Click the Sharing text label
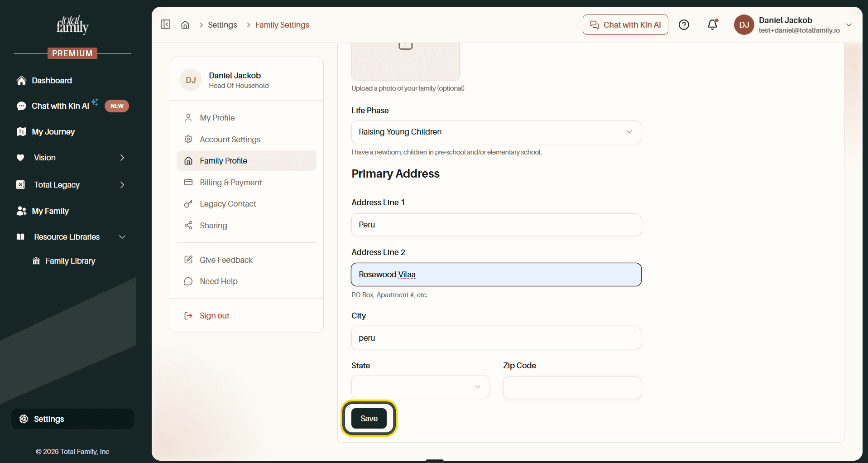This screenshot has width=868, height=463. click(x=213, y=225)
